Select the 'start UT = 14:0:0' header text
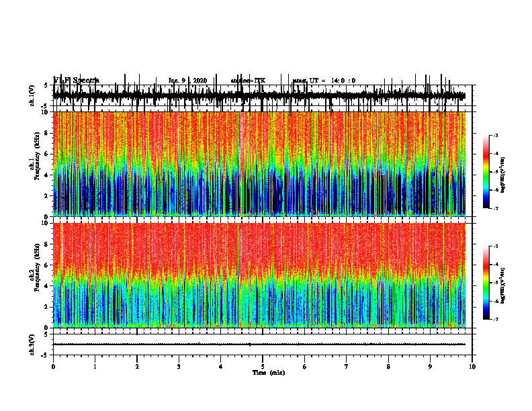532x411 pixels. 324,81
